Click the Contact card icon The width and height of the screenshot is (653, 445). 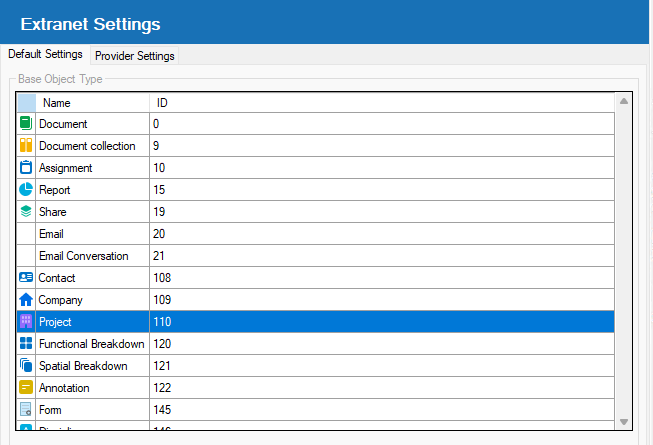tap(26, 278)
